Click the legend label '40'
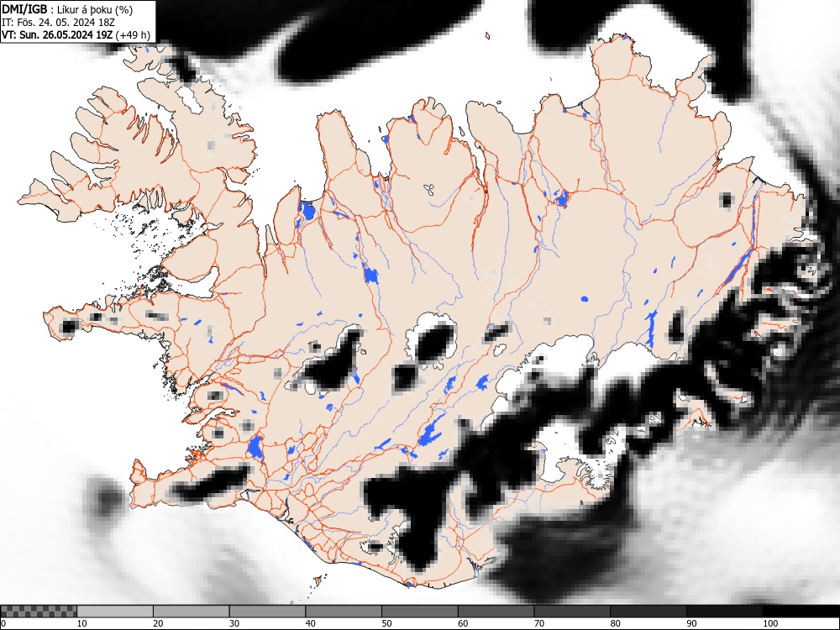 click(310, 623)
